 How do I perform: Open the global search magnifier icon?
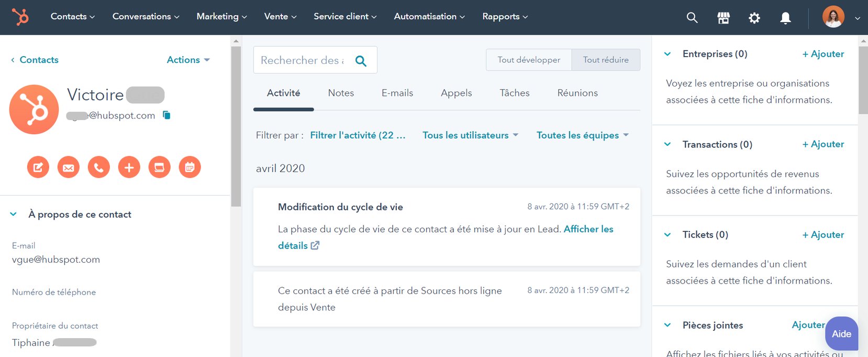click(692, 18)
